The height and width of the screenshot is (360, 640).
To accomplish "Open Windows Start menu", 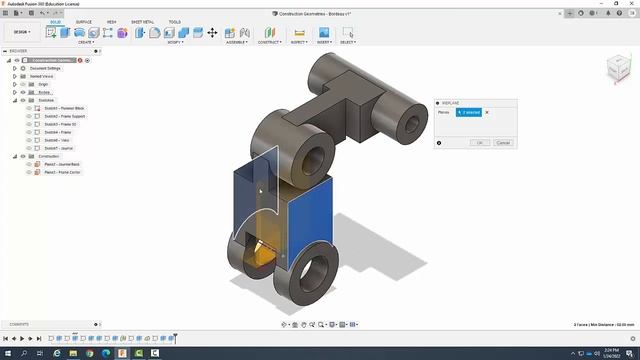I will point(8,353).
